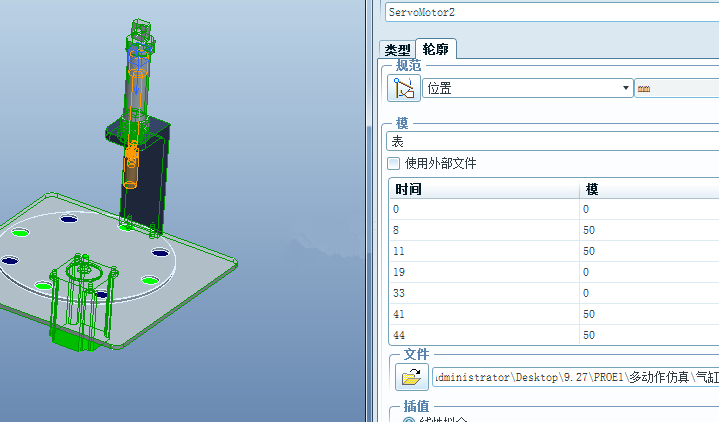Screen dimensions: 719x422
Task: Select magnitude 50 in time 11 row
Action: coord(649,251)
